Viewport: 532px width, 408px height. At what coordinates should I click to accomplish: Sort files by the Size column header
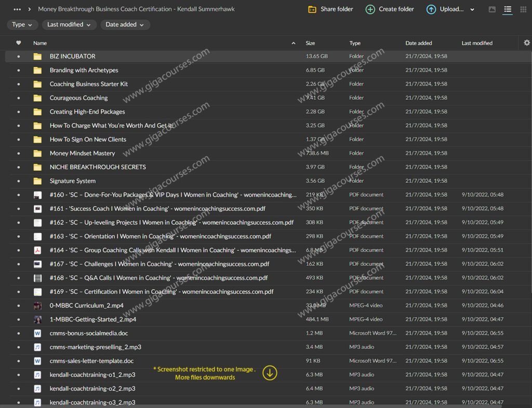pyautogui.click(x=310, y=43)
